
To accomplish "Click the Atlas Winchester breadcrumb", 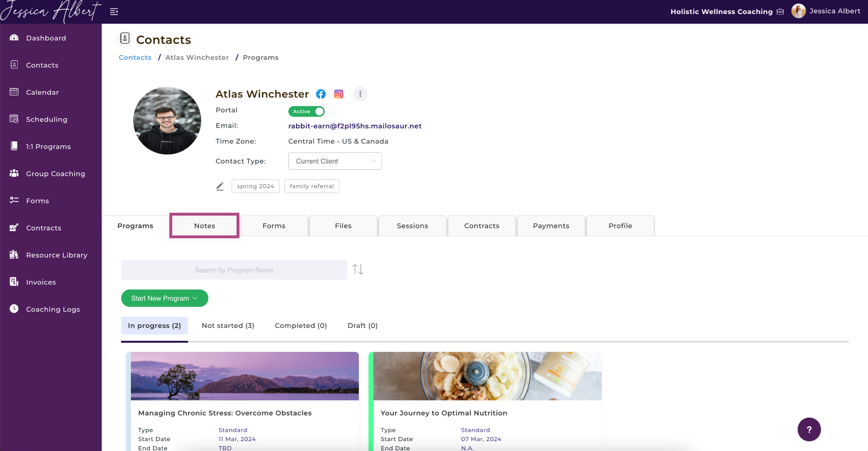I will [197, 57].
